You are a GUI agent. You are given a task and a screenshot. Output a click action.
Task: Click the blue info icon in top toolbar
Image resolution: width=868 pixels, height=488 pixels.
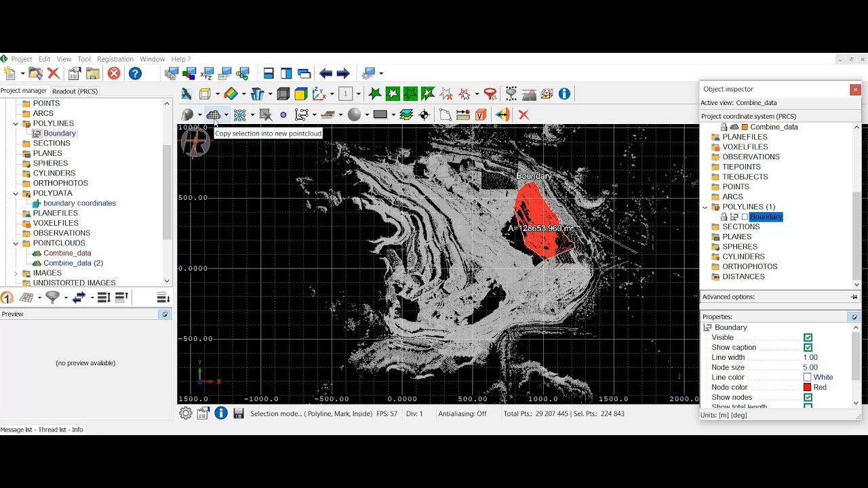point(564,94)
